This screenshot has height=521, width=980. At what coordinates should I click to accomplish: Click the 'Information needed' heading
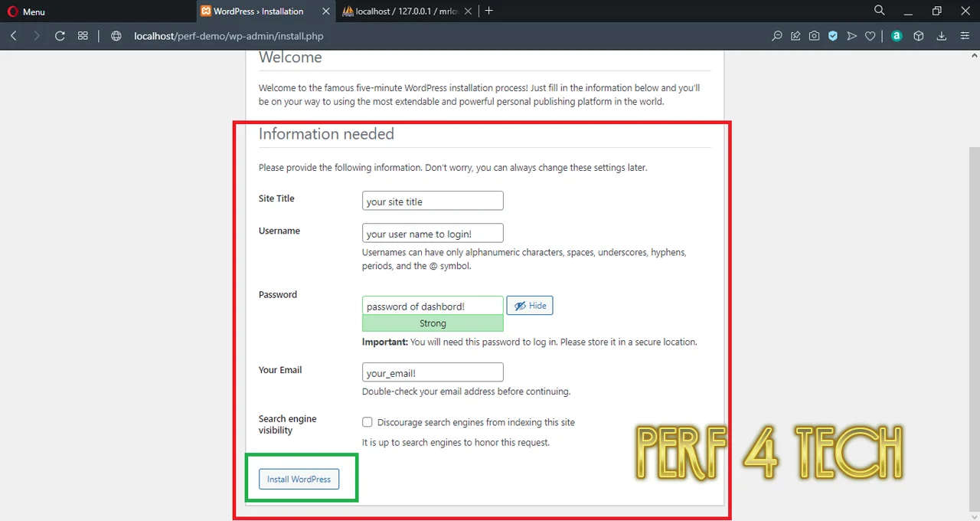tap(326, 134)
